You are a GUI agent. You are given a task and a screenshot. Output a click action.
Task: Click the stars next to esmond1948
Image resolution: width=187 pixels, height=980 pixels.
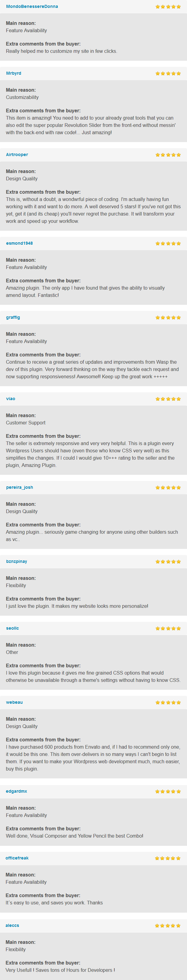[x=168, y=243]
